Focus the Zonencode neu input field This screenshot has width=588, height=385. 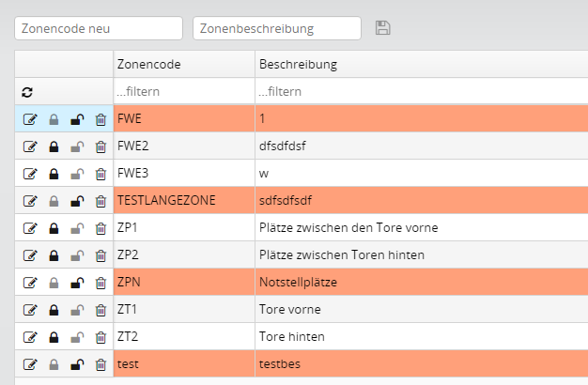coord(99,28)
